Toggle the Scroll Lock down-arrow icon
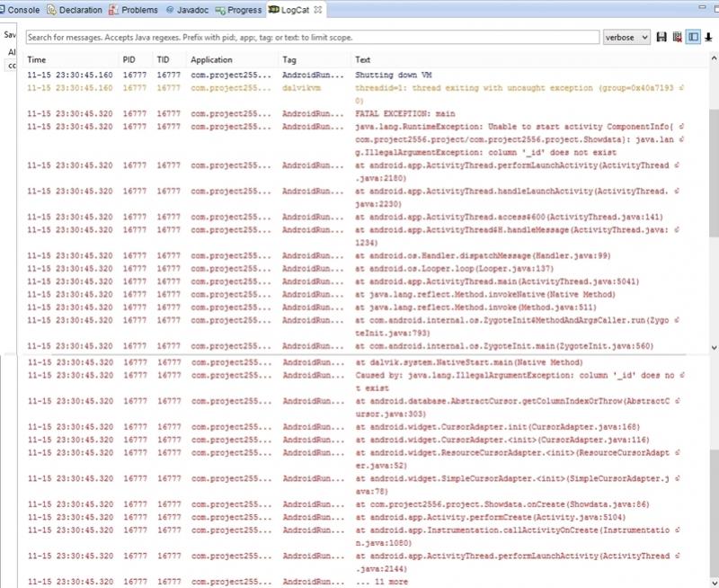Image resolution: width=719 pixels, height=588 pixels. tap(708, 37)
